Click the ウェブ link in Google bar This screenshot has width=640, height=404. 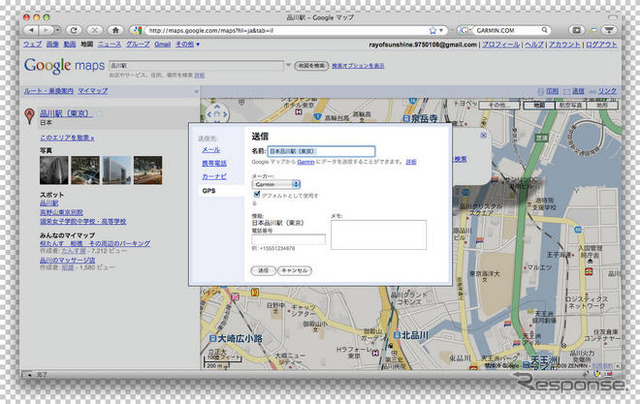[33, 44]
